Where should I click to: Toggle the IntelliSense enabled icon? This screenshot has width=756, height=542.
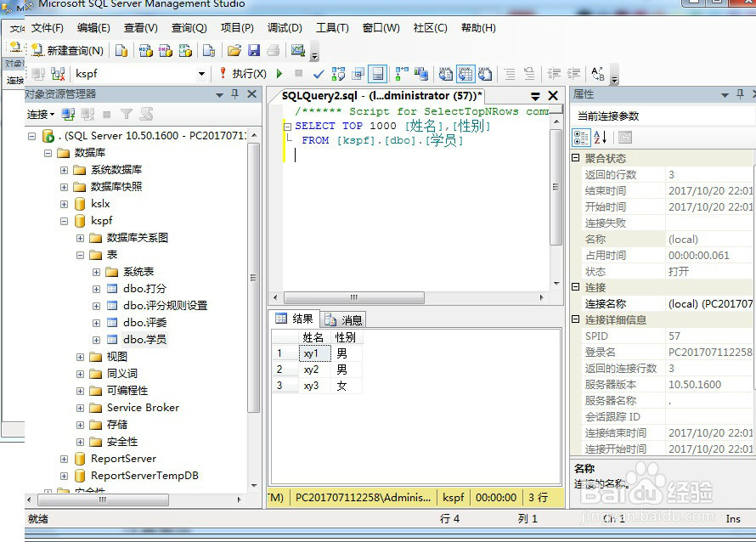tap(377, 74)
